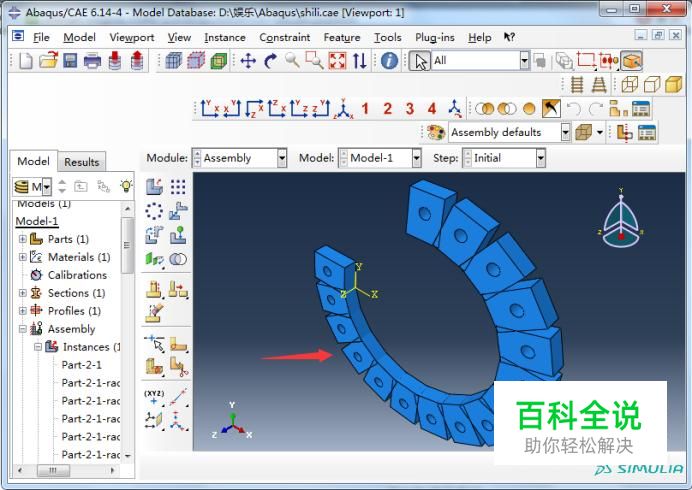Viewport: 692px width, 490px height.
Task: Enable shaded render style
Action: point(673,84)
